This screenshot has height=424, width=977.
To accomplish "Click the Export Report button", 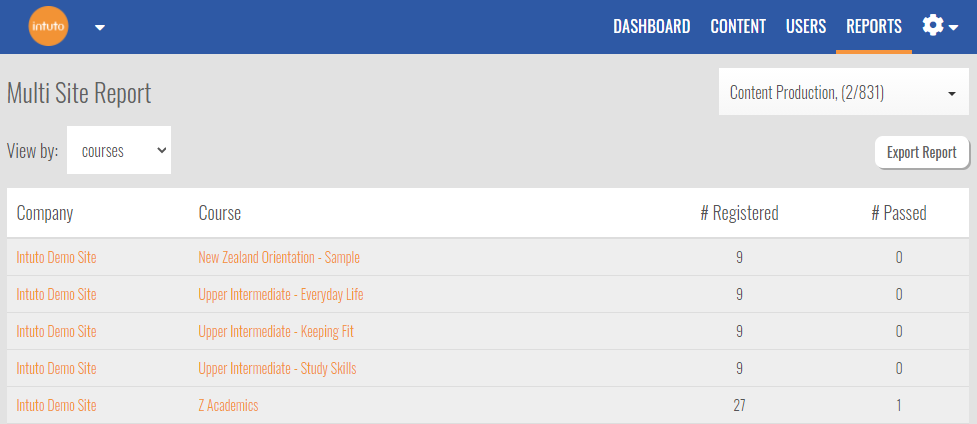I will pyautogui.click(x=921, y=153).
